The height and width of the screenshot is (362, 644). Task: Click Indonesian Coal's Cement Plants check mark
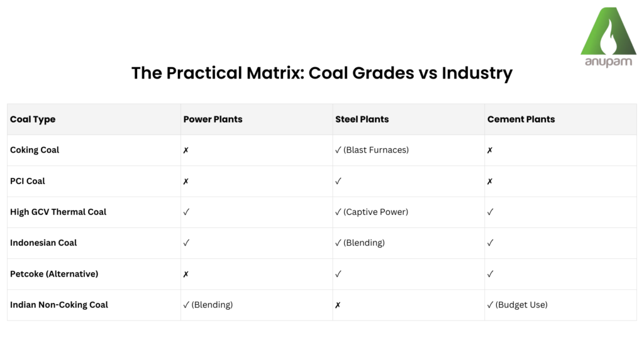491,243
